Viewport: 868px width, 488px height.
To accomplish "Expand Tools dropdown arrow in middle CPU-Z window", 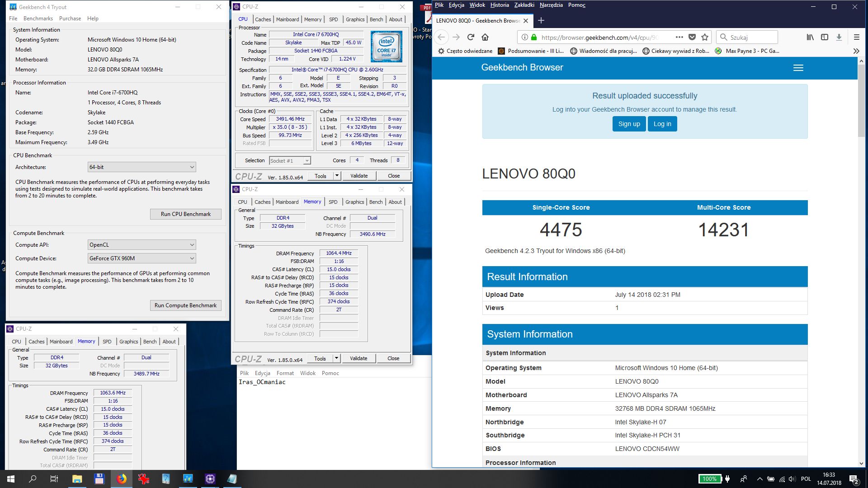I will [x=336, y=358].
